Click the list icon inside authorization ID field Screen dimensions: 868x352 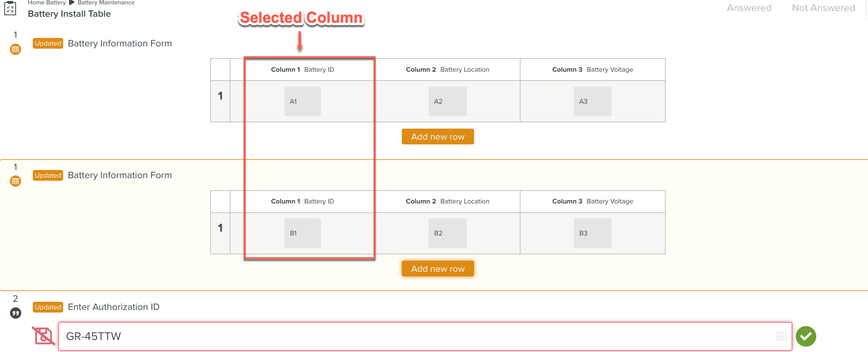click(x=781, y=336)
